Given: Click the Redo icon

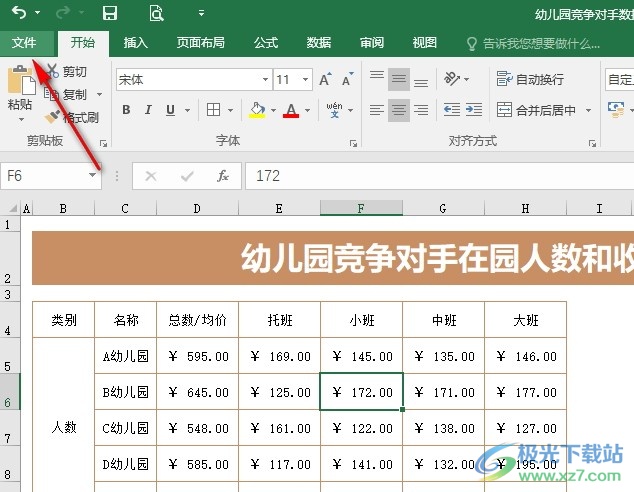Looking at the screenshot, I should [63, 13].
